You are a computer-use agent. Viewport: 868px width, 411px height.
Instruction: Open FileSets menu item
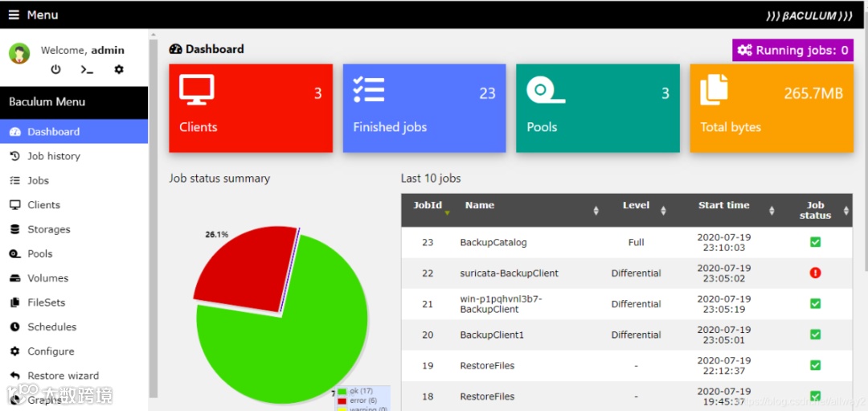click(74, 302)
